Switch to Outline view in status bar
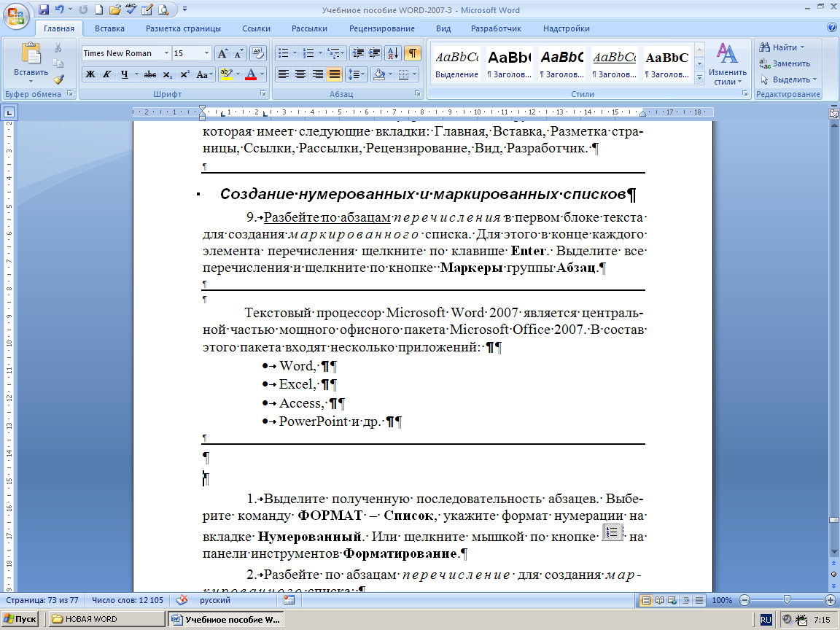 [685, 601]
